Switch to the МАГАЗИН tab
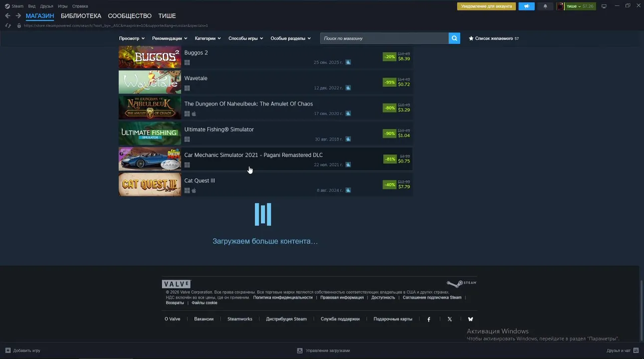This screenshot has height=359, width=644. coord(40,16)
